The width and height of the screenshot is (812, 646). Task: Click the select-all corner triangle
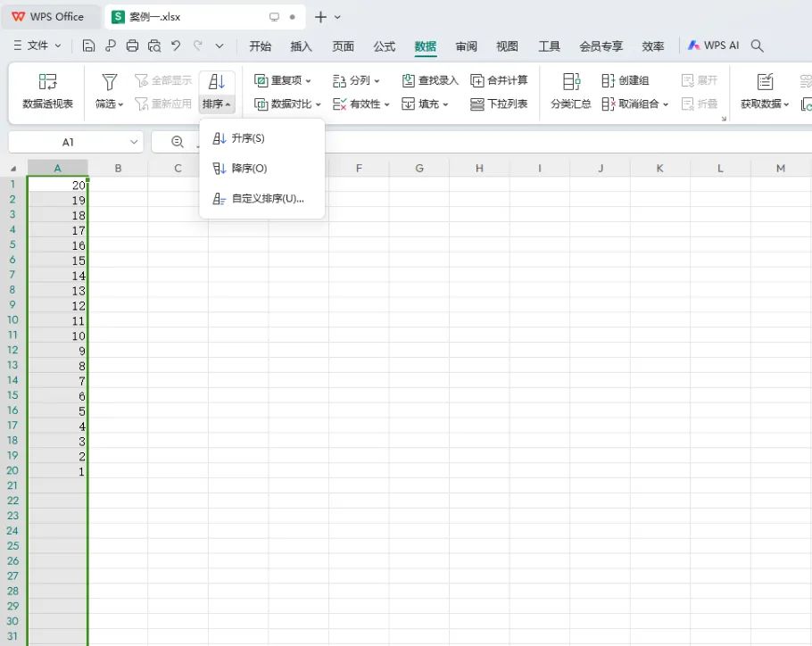[x=13, y=169]
